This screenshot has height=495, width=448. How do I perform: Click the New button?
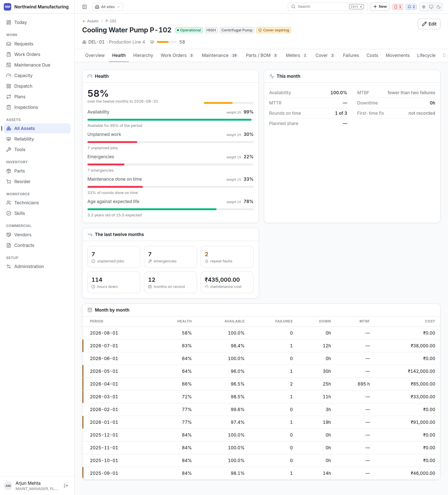[x=379, y=7]
